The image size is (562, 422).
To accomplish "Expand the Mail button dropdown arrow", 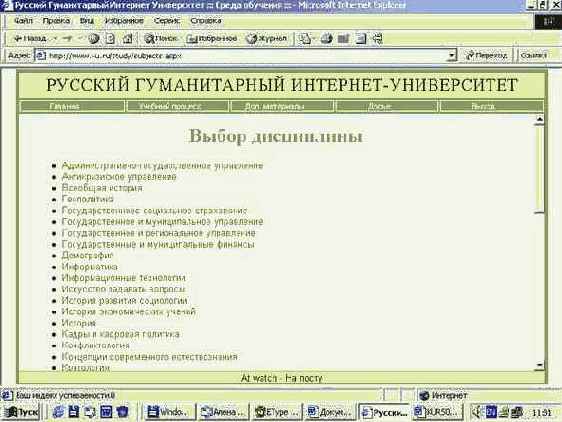I will coord(314,38).
